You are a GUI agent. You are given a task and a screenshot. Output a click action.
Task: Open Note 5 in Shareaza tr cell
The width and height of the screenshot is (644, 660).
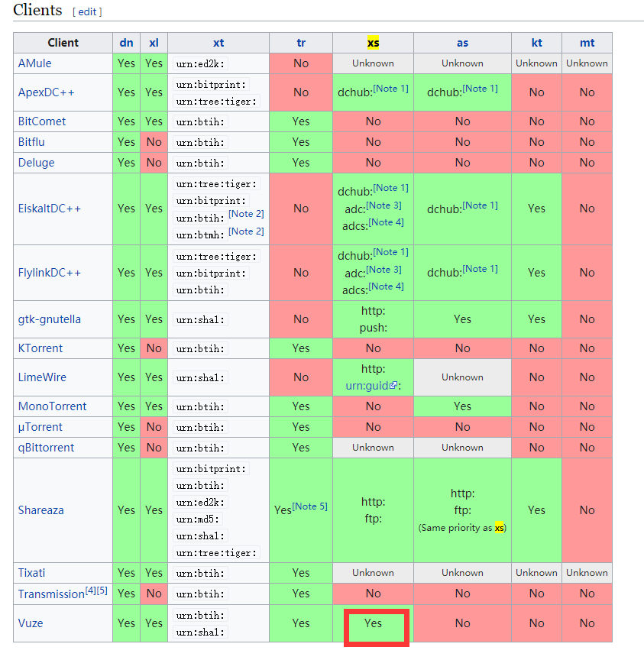tap(310, 506)
